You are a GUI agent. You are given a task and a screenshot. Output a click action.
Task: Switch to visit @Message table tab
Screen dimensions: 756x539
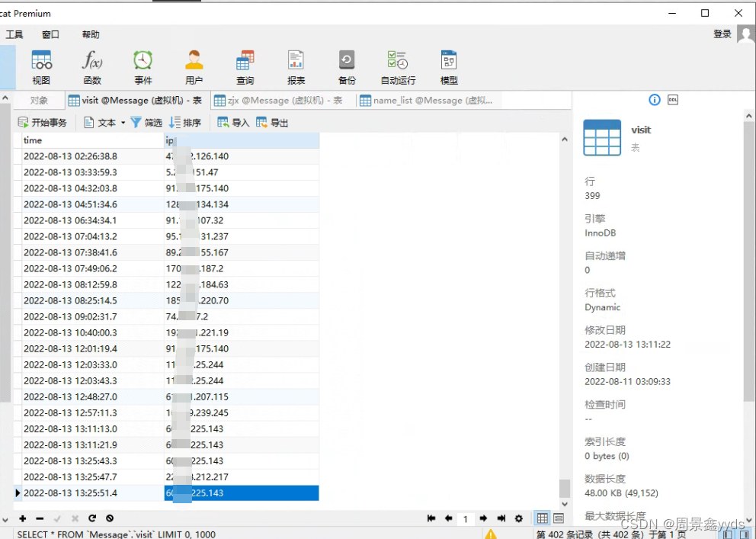(x=136, y=101)
